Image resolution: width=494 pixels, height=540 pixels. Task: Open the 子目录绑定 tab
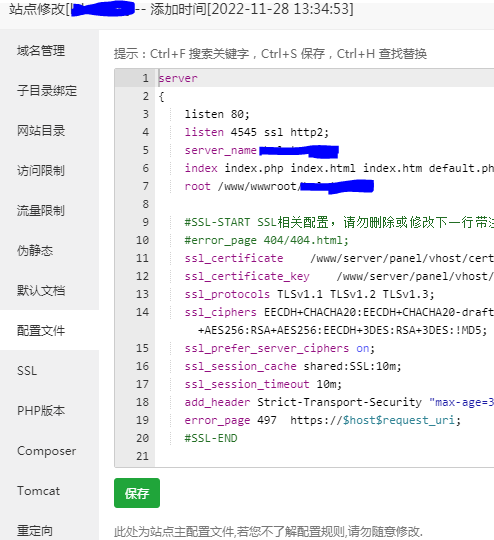tap(47, 91)
